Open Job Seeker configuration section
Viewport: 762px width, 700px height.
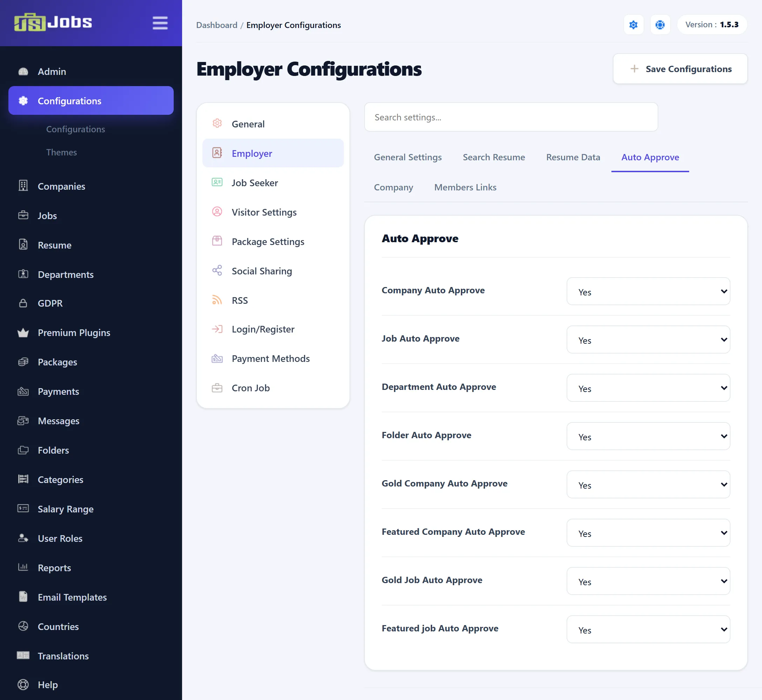click(x=273, y=183)
